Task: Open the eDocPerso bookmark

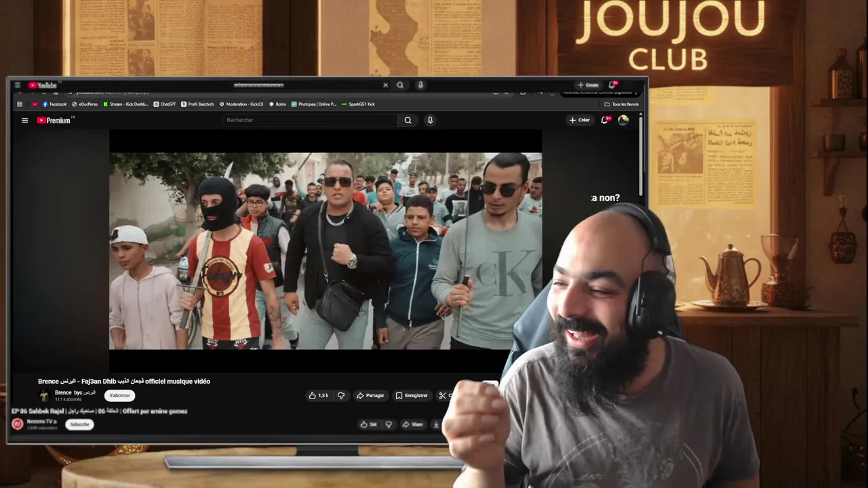Action: (x=85, y=104)
